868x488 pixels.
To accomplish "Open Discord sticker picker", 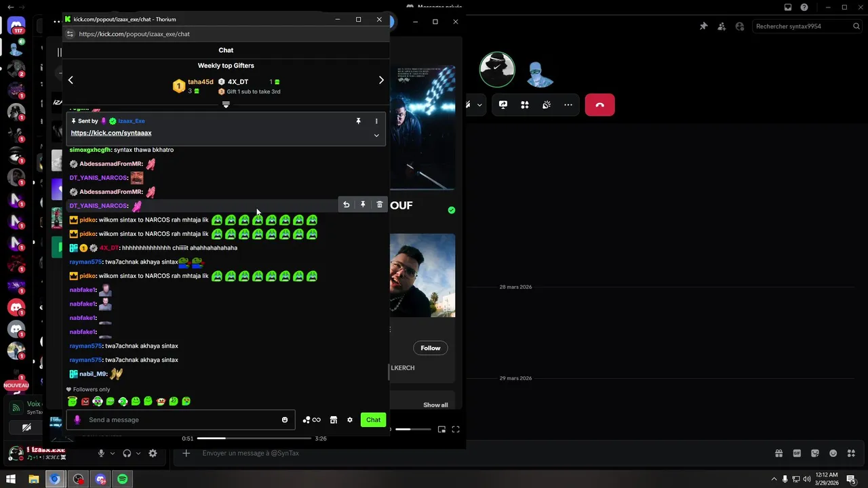I will [x=815, y=453].
